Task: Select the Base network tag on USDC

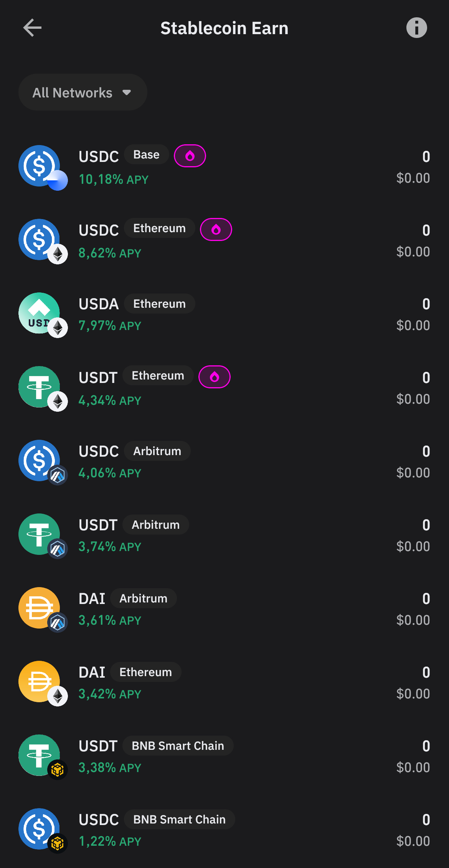Action: (x=146, y=155)
